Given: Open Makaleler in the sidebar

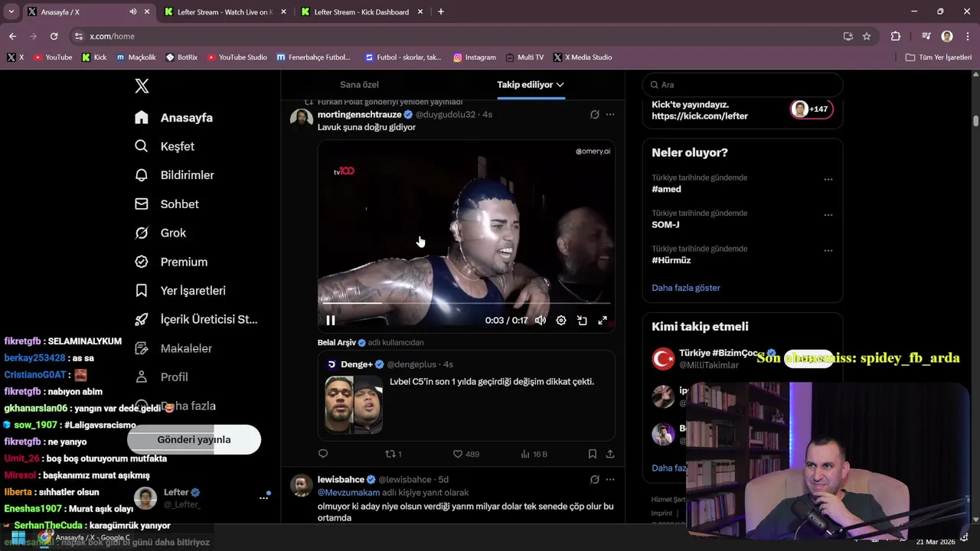Looking at the screenshot, I should coord(173,348).
